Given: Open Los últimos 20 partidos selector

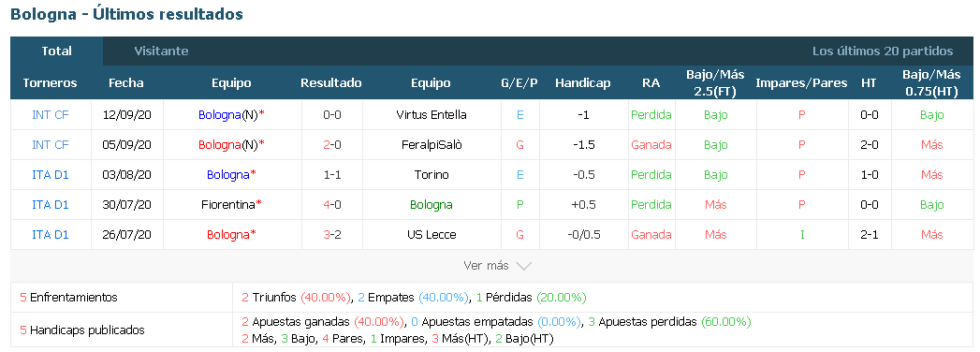Looking at the screenshot, I should (x=883, y=51).
